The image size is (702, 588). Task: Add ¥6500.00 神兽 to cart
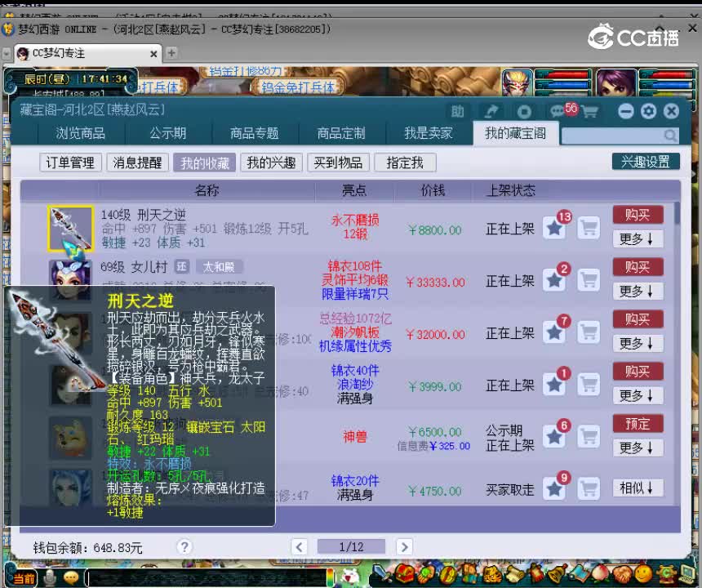(589, 437)
